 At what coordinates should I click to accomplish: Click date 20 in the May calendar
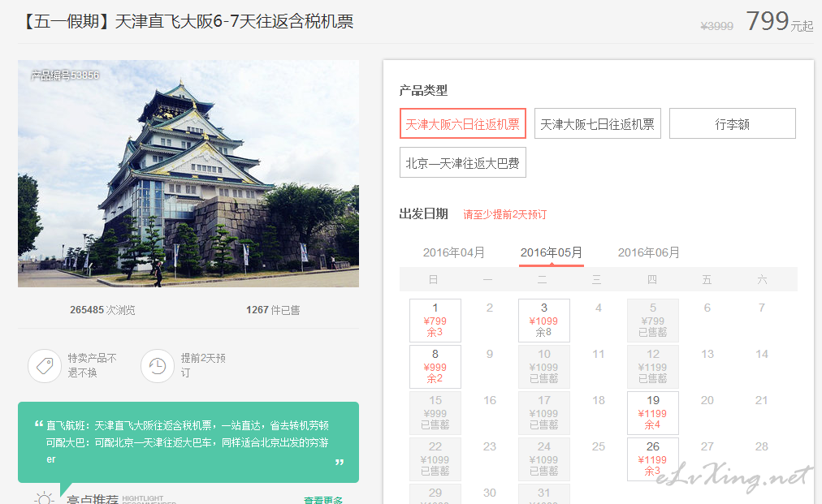click(x=707, y=400)
